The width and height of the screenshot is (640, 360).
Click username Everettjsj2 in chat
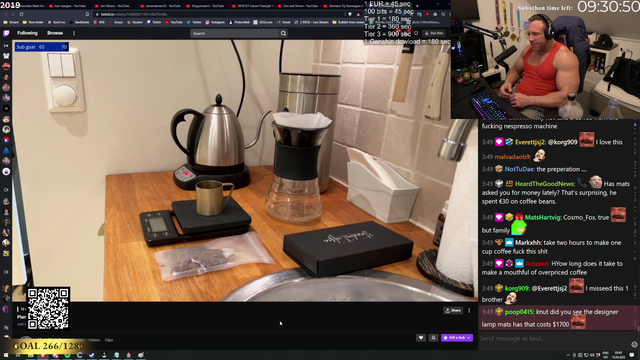click(530, 142)
